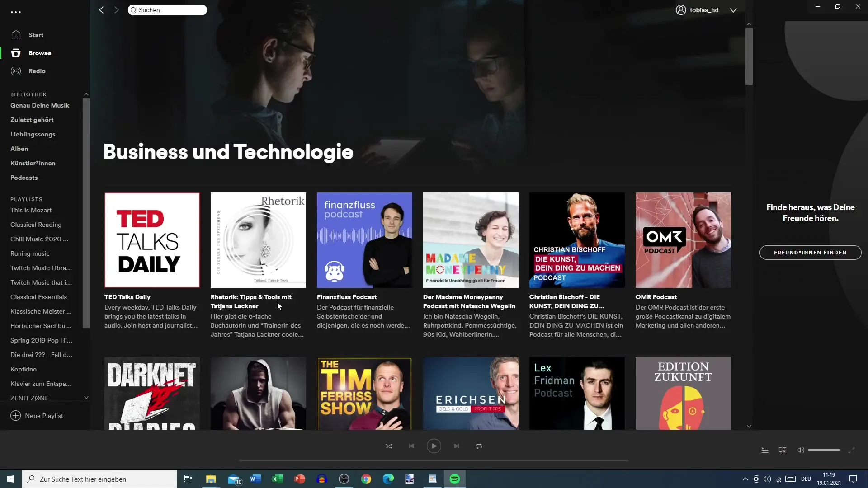868x488 pixels.
Task: Select the Classical Reading playlist
Action: coord(36,225)
